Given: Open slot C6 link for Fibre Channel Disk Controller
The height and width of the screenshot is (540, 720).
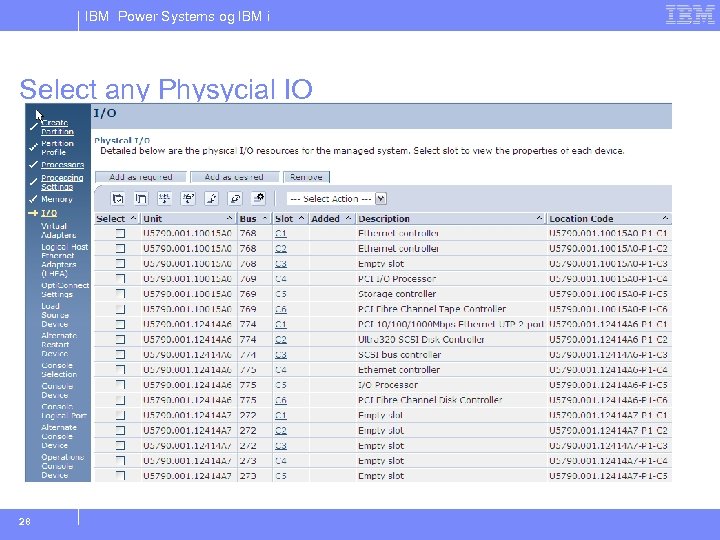Looking at the screenshot, I should pos(281,400).
